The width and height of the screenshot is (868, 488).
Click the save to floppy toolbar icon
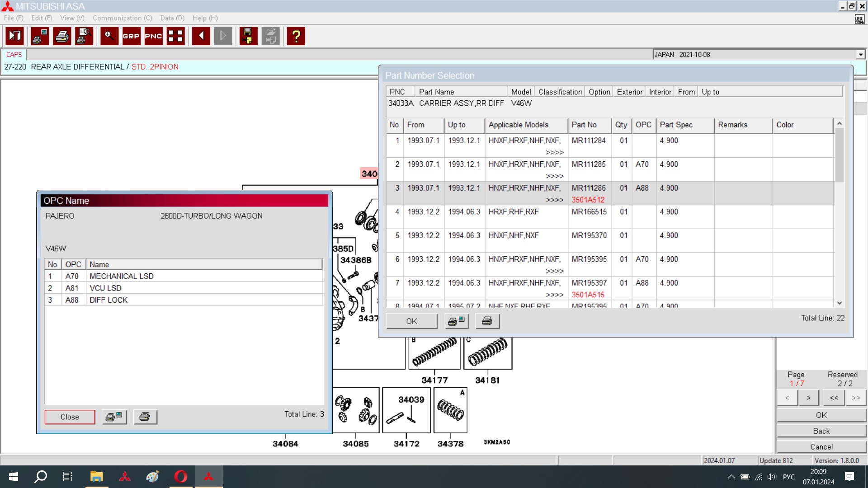point(248,36)
